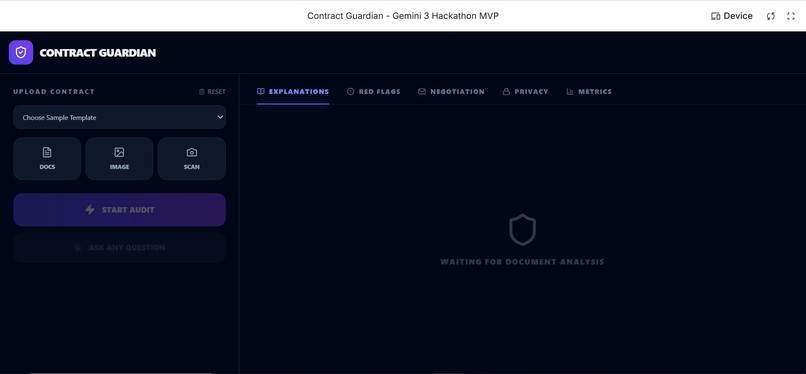Screen dimensions: 806x374
Task: Click the UPLOAD CONTRACT section label
Action: click(x=54, y=91)
